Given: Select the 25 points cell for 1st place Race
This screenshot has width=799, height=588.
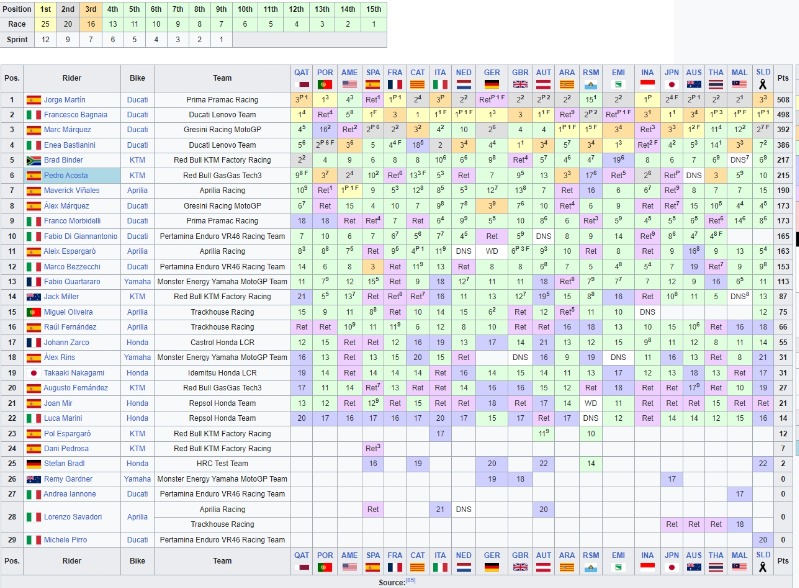Looking at the screenshot, I should click(x=45, y=24).
